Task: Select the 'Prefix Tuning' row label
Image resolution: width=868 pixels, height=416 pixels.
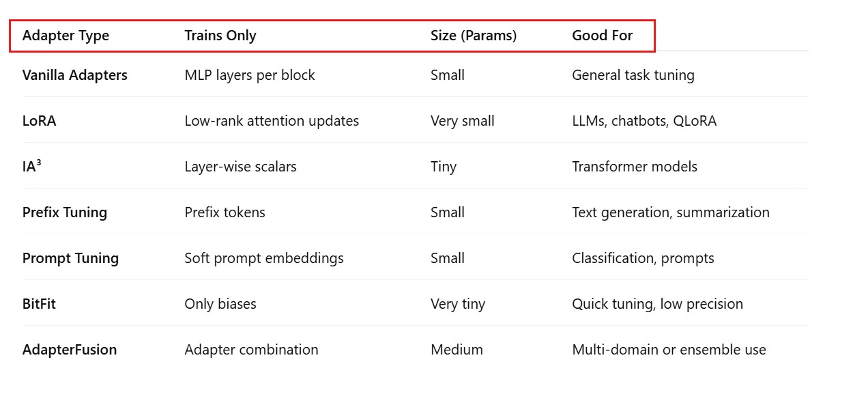Action: coord(65,212)
